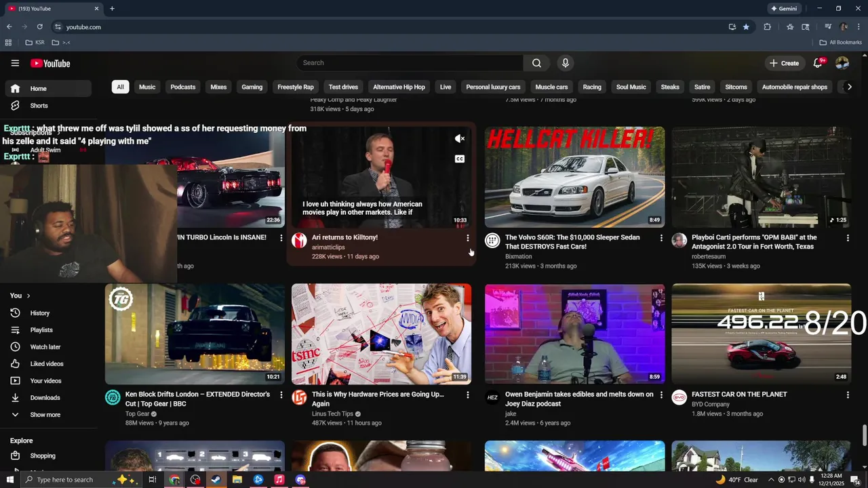Viewport: 868px width, 488px height.
Task: Open Gemini in Chrome title bar
Action: click(784, 8)
